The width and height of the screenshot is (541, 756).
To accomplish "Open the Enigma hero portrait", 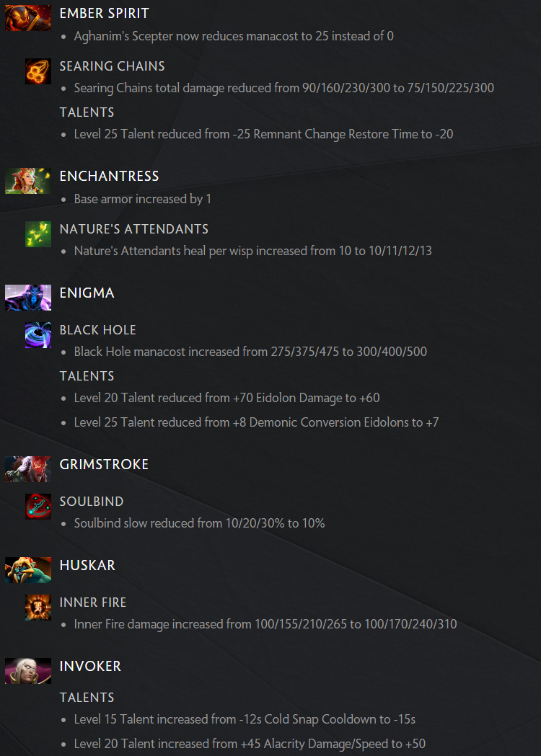I will point(28,298).
